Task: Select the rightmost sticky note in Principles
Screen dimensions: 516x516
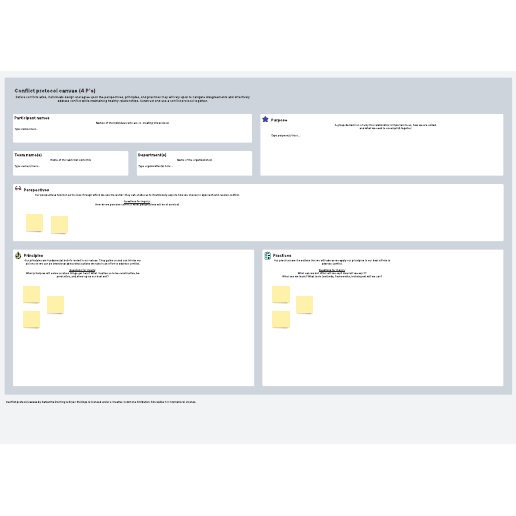Action: coord(55,305)
